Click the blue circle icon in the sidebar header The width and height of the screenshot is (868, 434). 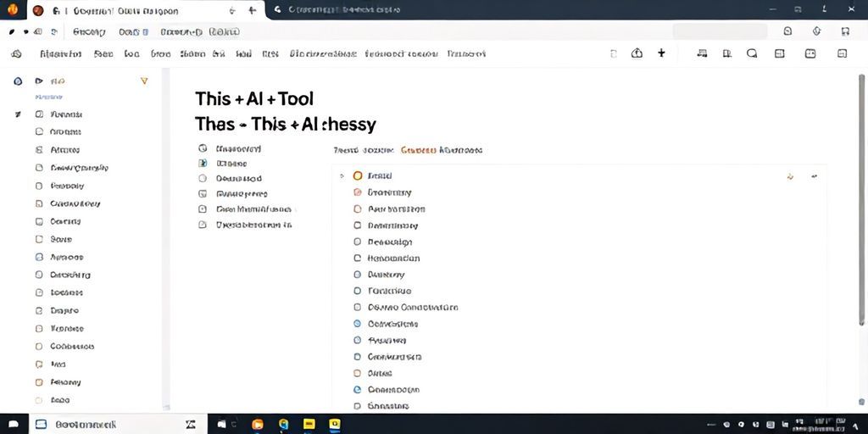click(19, 81)
